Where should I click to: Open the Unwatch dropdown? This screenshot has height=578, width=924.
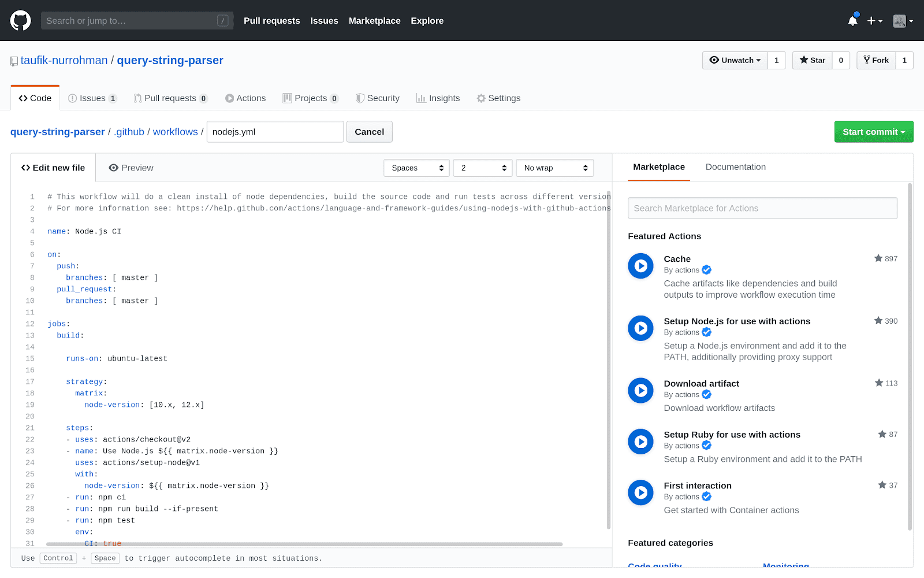(735, 60)
